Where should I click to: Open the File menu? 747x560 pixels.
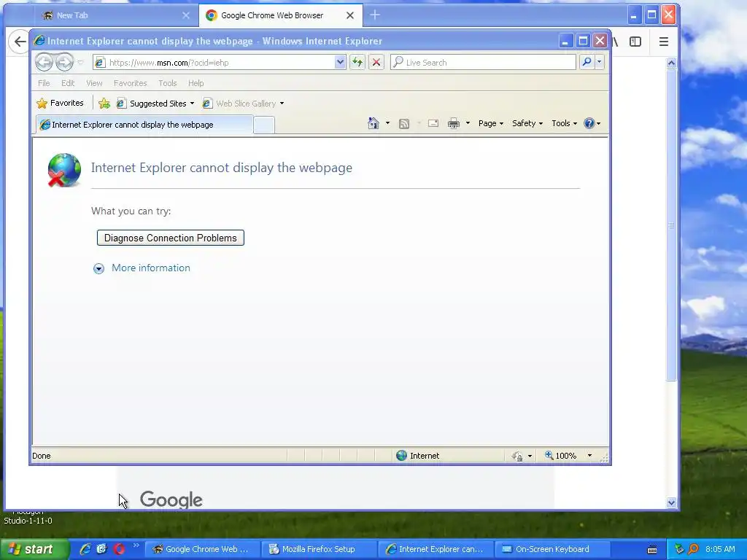click(x=44, y=83)
